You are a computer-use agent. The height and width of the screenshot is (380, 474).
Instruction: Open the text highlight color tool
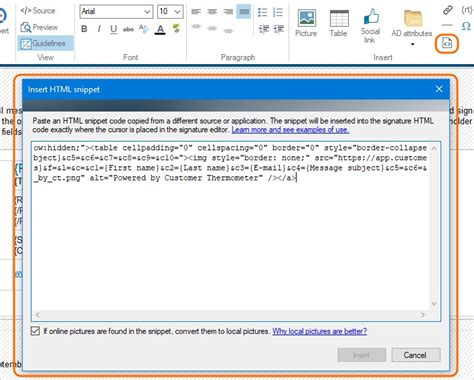point(177,29)
